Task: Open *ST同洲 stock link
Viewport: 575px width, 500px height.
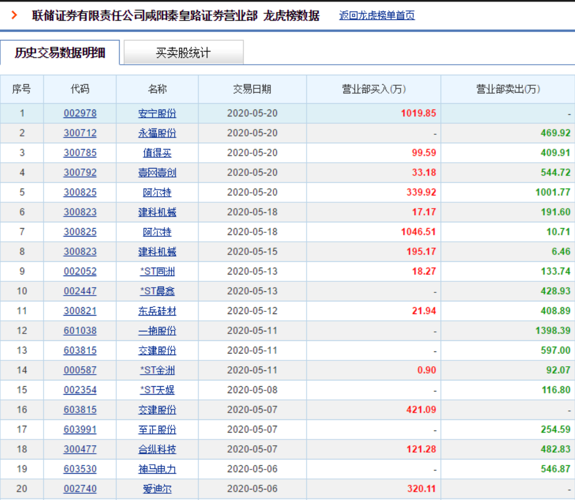Action: click(157, 271)
